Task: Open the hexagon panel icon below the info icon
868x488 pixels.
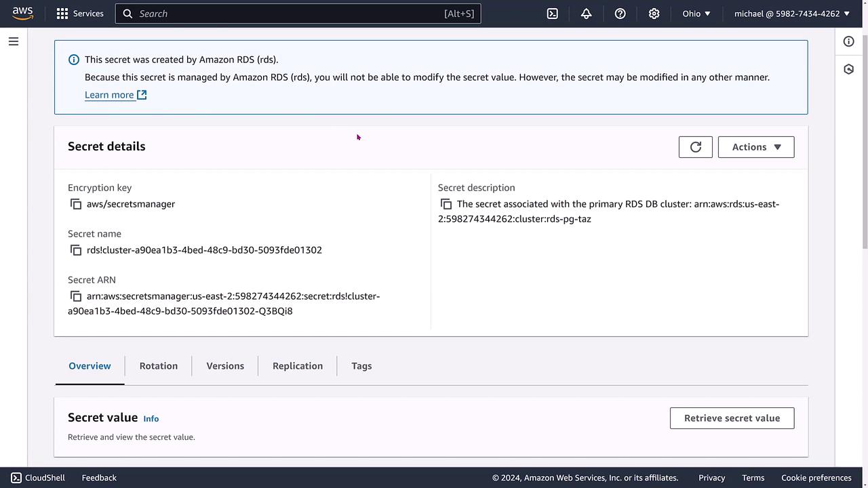Action: click(848, 69)
